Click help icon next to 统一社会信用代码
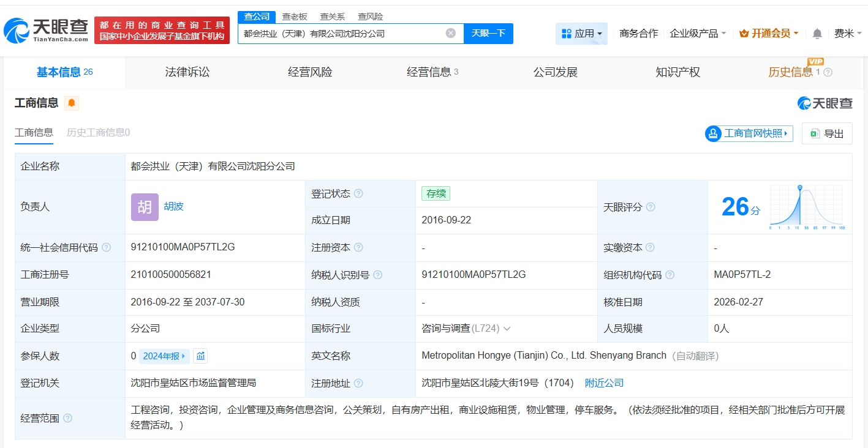Viewport: 868px width, 448px height. click(x=107, y=247)
